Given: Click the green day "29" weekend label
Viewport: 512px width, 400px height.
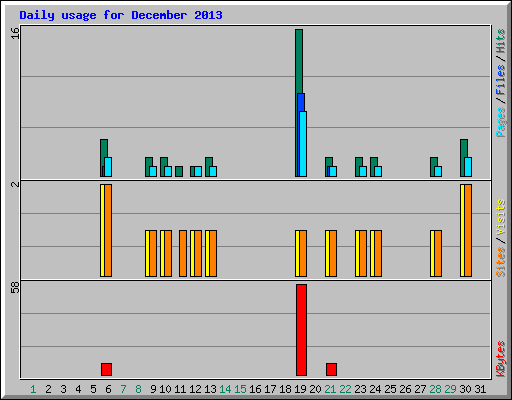Looking at the screenshot, I should coord(450,389).
